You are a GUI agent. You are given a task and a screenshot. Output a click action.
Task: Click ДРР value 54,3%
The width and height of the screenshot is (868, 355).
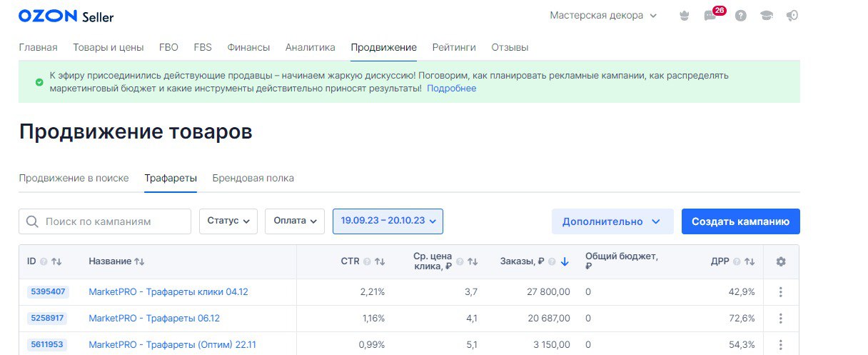point(742,345)
